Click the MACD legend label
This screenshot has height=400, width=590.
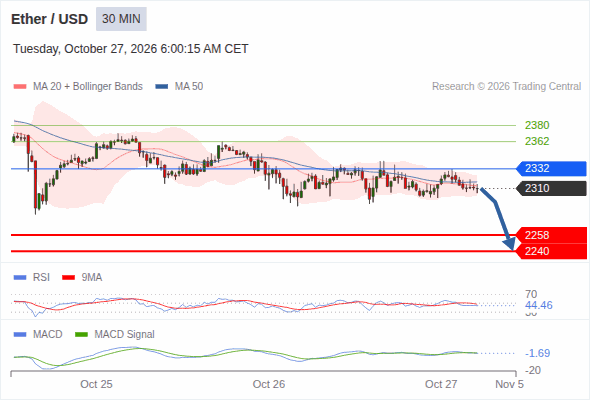(47, 335)
